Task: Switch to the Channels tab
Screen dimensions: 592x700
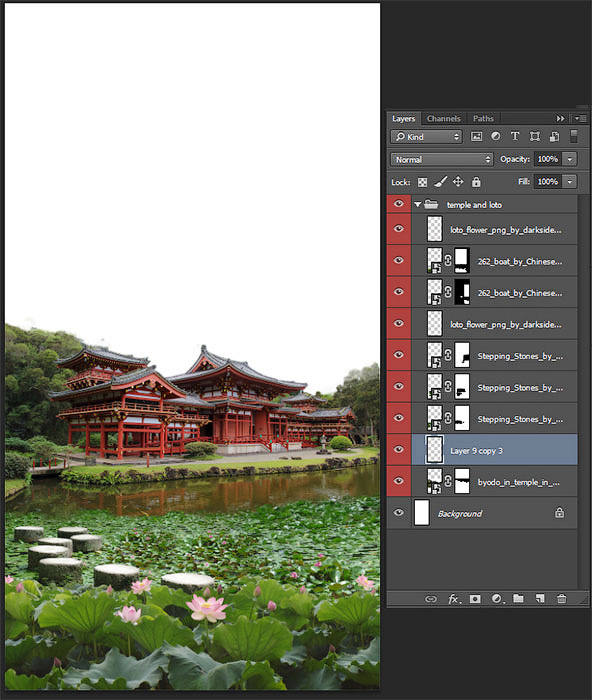Action: coord(443,118)
